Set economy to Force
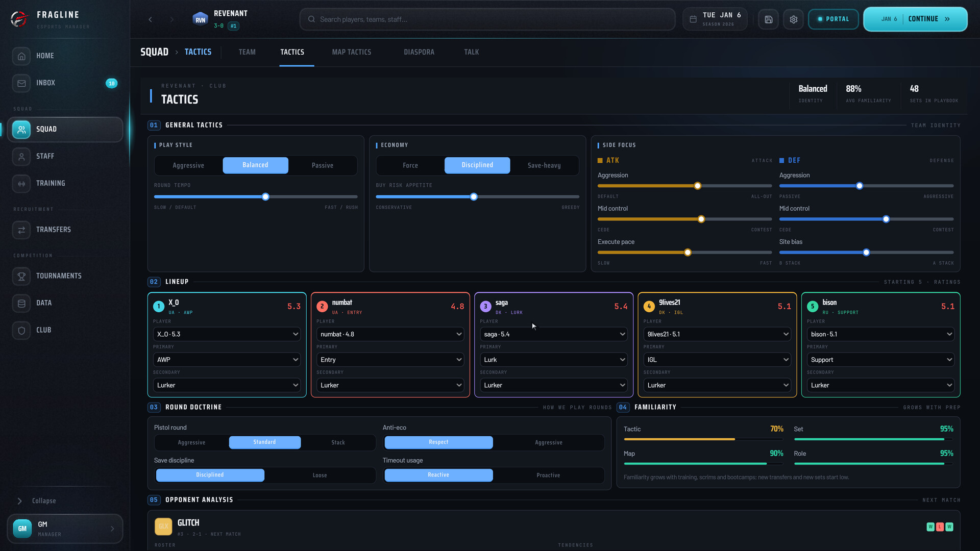This screenshot has width=980, height=551. pyautogui.click(x=410, y=165)
